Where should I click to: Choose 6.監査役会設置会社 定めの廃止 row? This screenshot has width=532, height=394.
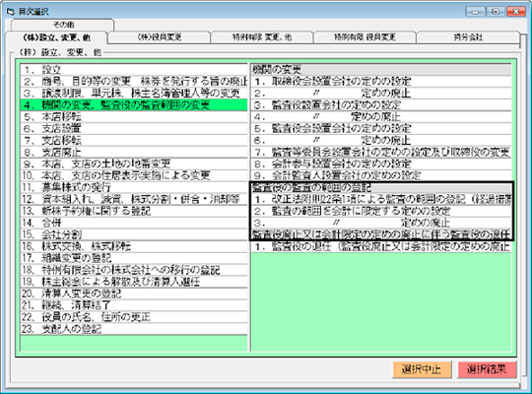(x=381, y=140)
